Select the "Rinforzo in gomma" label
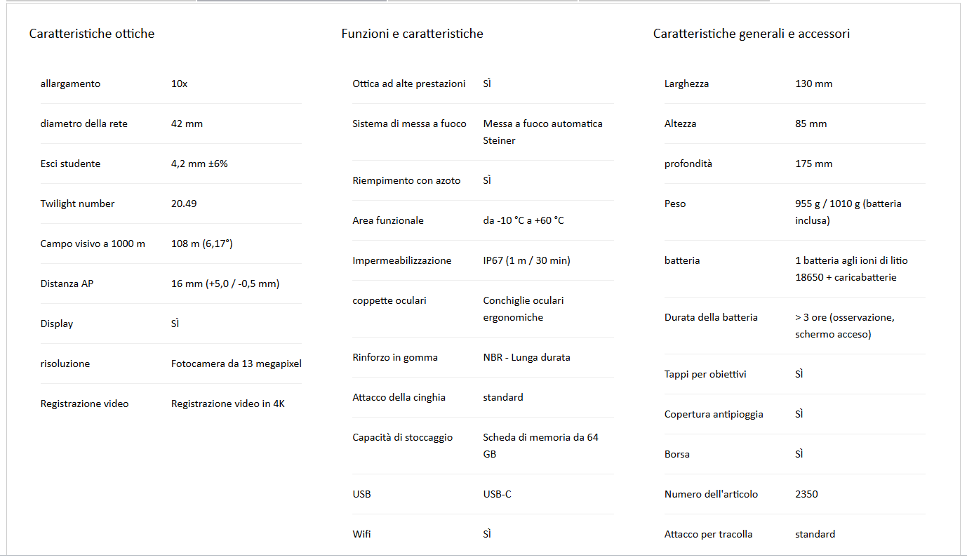The width and height of the screenshot is (967, 560). click(x=394, y=357)
